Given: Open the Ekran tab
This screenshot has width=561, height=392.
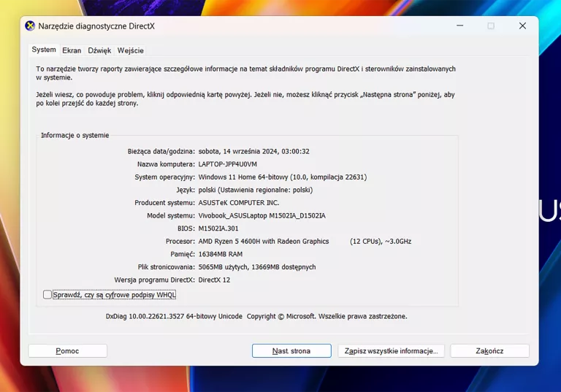Looking at the screenshot, I should tap(72, 50).
